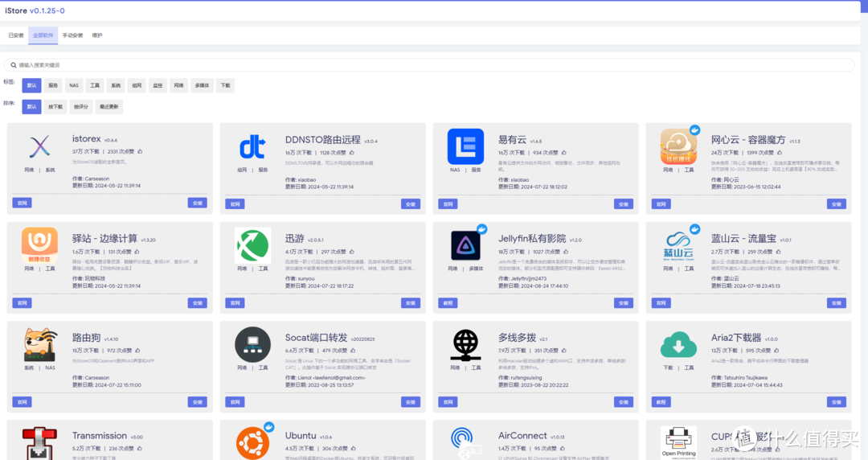Install 网心云 - 容器魔方

coord(836,204)
